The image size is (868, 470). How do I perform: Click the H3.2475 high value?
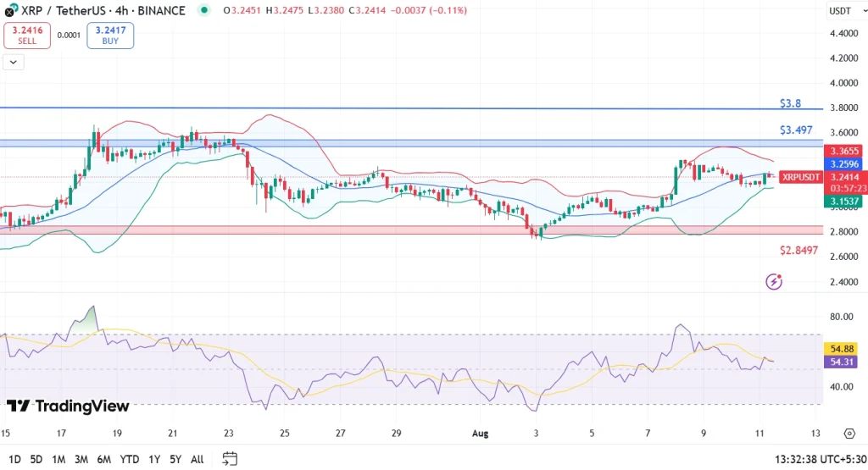pos(285,10)
